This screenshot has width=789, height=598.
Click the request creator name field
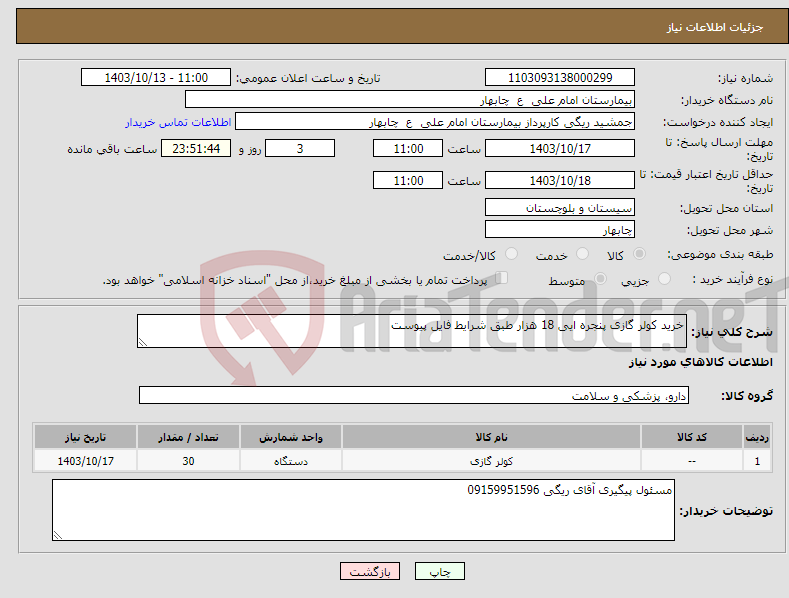[x=435, y=121]
